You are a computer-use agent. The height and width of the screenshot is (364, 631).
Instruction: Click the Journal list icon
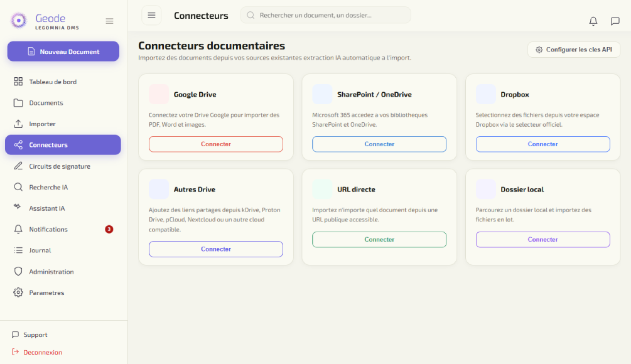(18, 250)
